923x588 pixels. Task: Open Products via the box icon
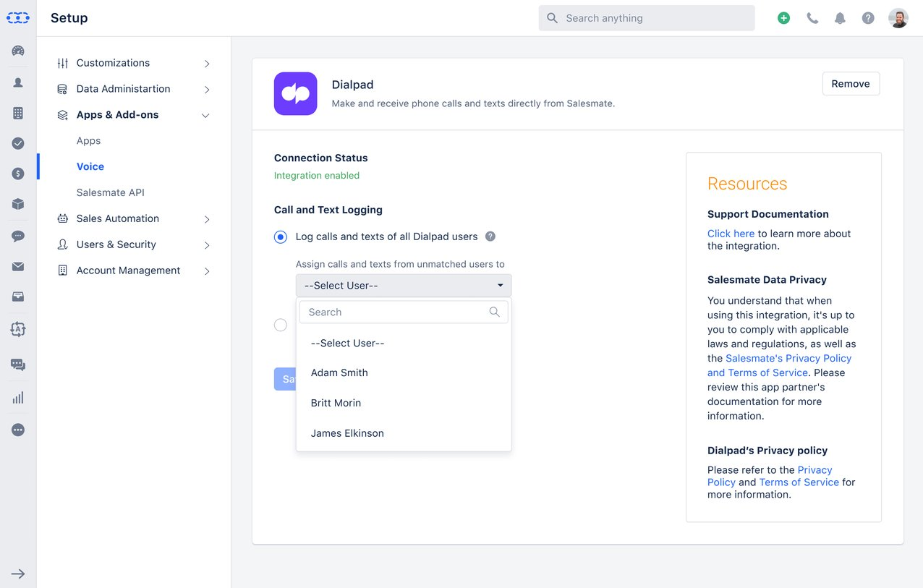point(18,204)
